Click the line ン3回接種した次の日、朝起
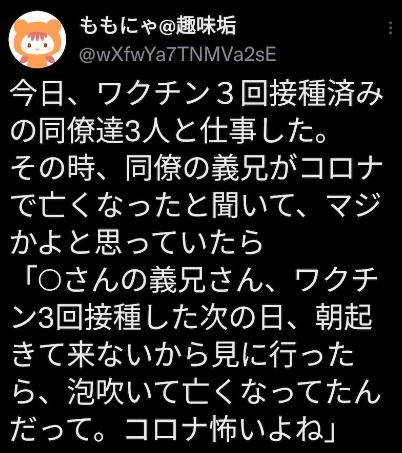This screenshot has width=402, height=453. point(191,318)
